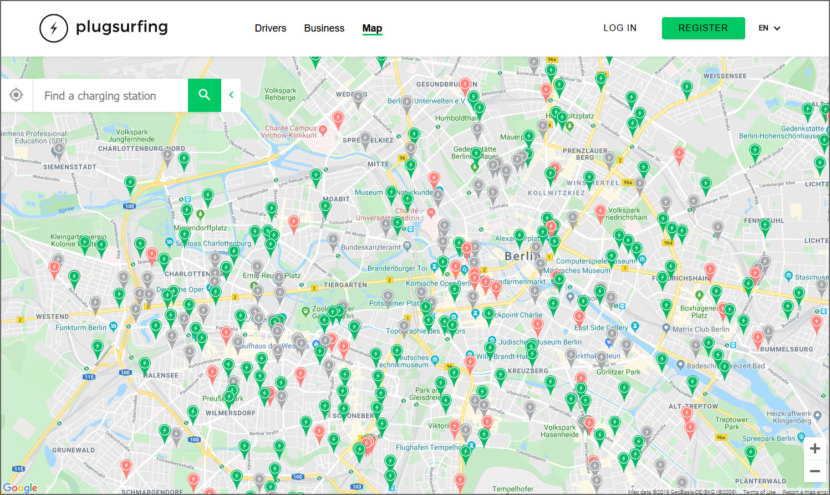The image size is (830, 495).
Task: Zoom out with the minus button
Action: tap(815, 471)
